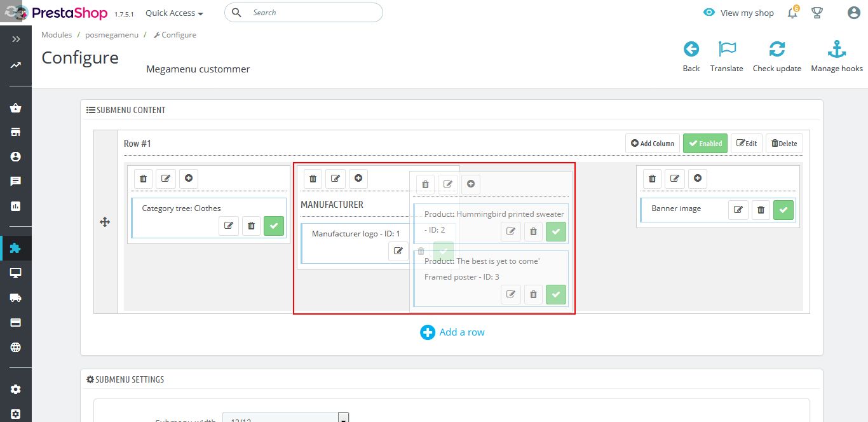Image resolution: width=868 pixels, height=422 pixels.
Task: Click the Add Column button
Action: click(653, 144)
